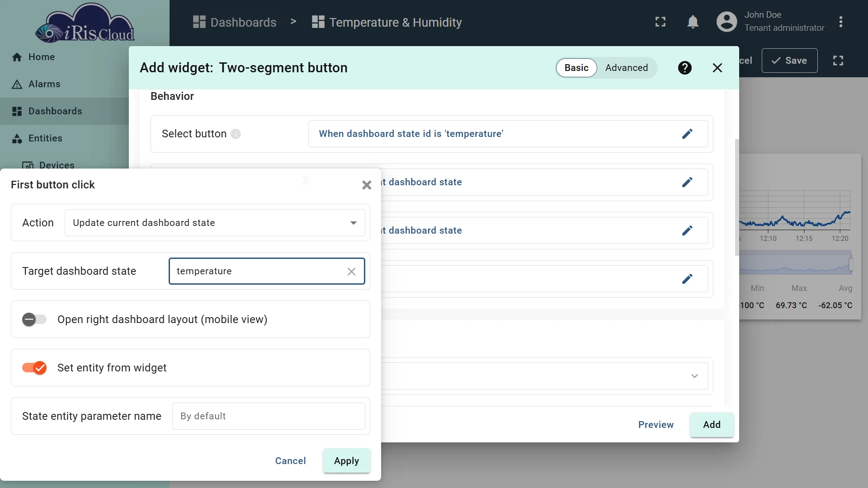Open the notifications bell
868x488 pixels.
[693, 22]
